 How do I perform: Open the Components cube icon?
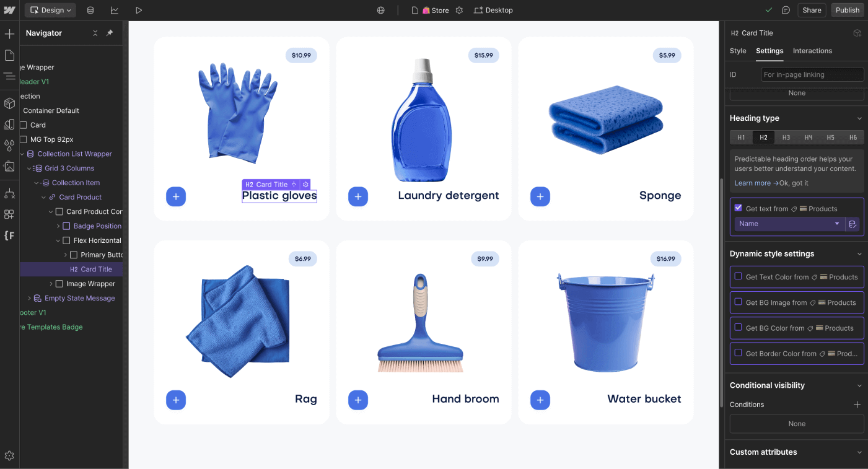(x=9, y=103)
